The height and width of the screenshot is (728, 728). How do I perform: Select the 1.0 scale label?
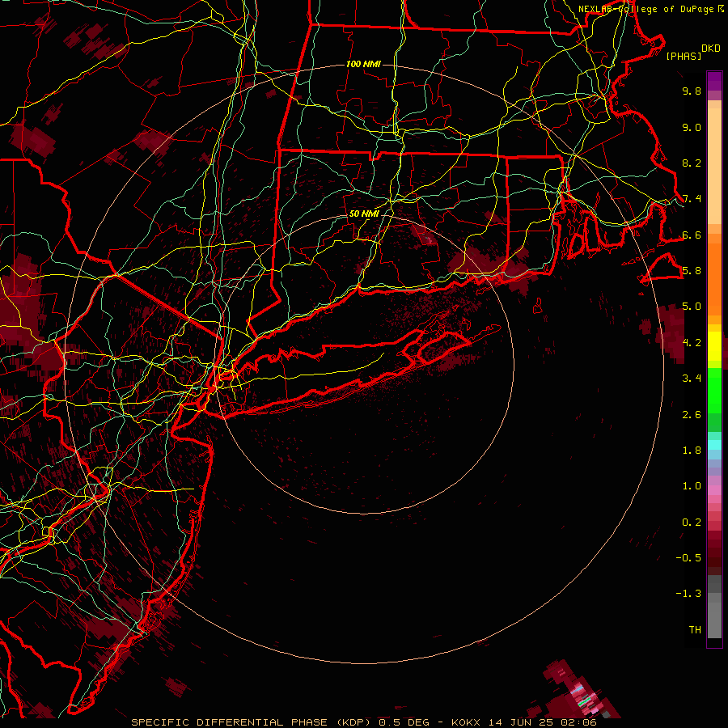692,486
